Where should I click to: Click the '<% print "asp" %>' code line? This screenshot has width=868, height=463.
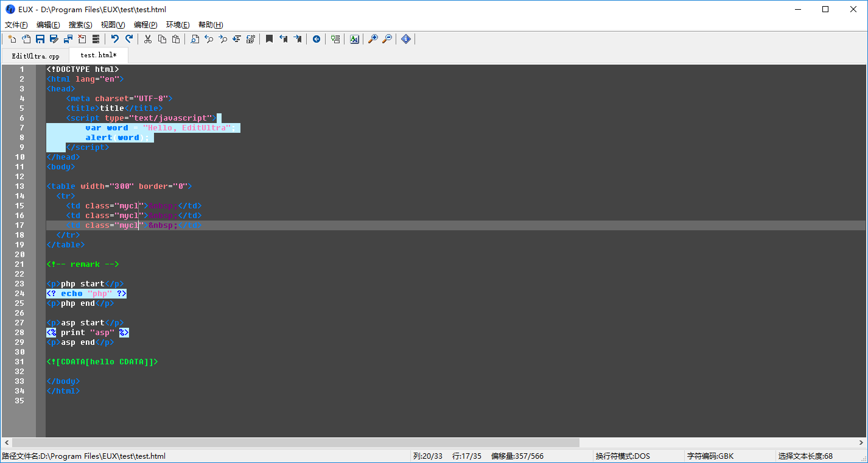point(88,333)
